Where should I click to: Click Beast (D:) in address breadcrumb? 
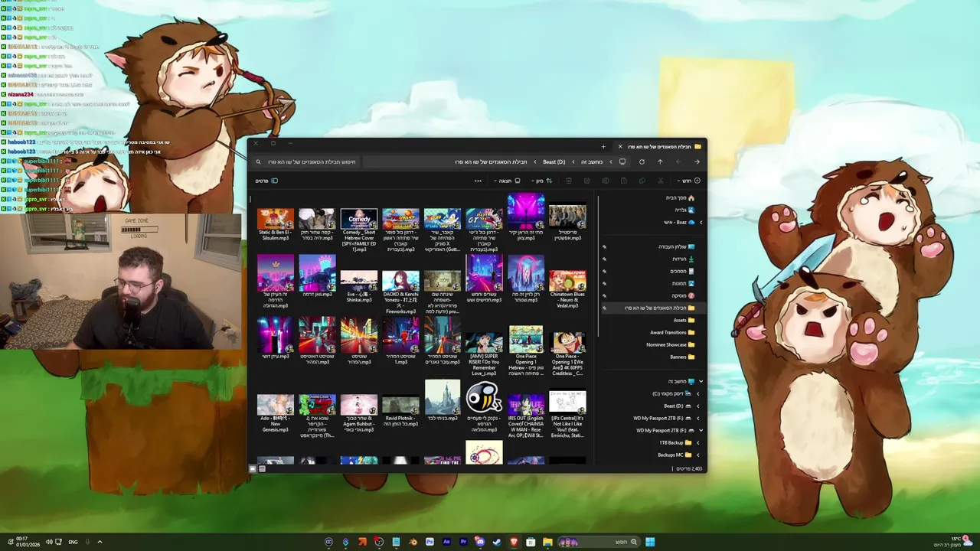click(x=554, y=161)
